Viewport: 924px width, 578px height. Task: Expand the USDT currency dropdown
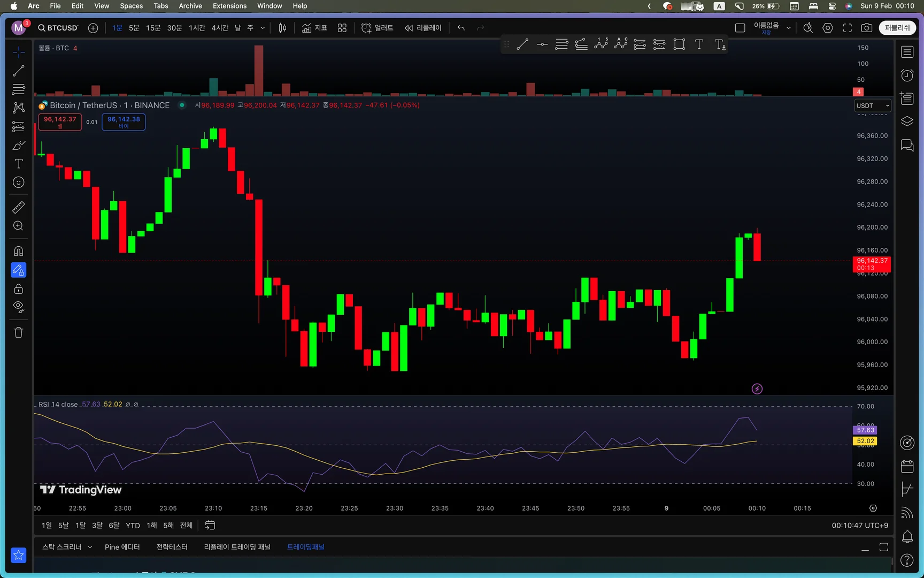[x=873, y=105]
